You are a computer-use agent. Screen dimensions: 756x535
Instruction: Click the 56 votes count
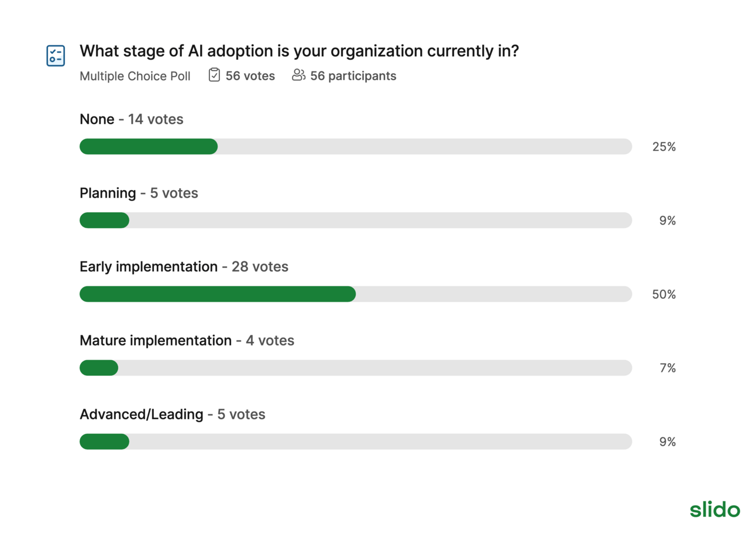pyautogui.click(x=250, y=76)
